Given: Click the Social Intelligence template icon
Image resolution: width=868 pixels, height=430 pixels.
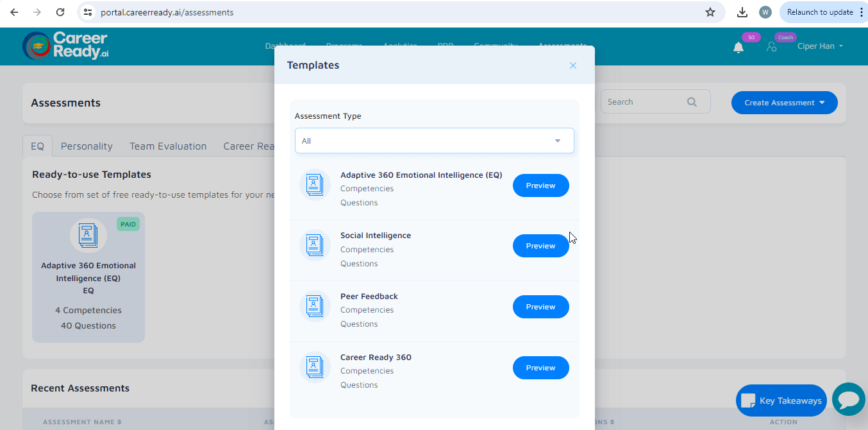Looking at the screenshot, I should point(315,246).
